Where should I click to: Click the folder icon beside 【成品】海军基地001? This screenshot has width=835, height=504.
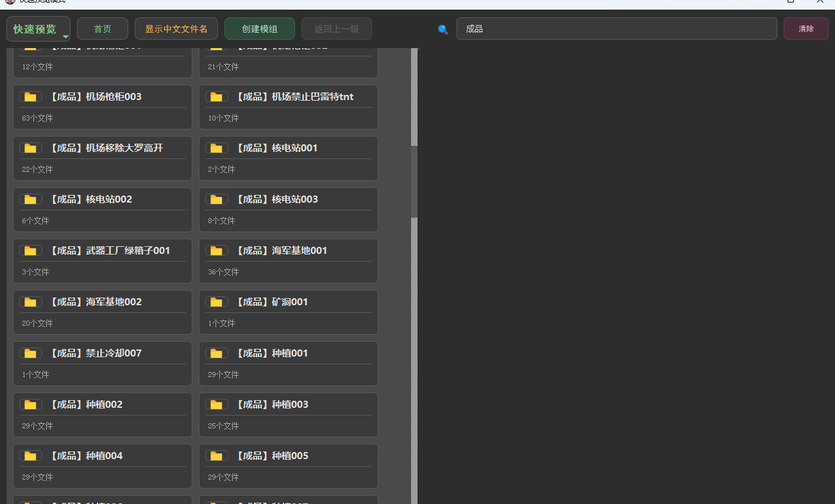click(216, 251)
